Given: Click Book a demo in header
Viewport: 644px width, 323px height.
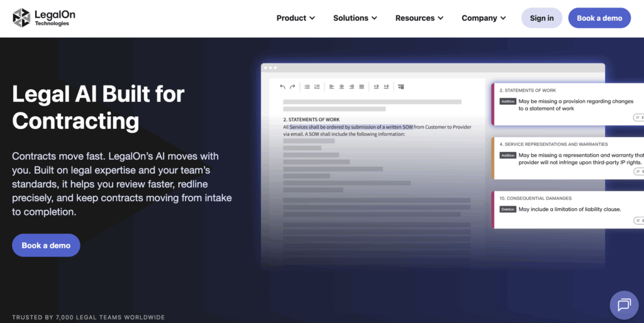Looking at the screenshot, I should tap(599, 18).
